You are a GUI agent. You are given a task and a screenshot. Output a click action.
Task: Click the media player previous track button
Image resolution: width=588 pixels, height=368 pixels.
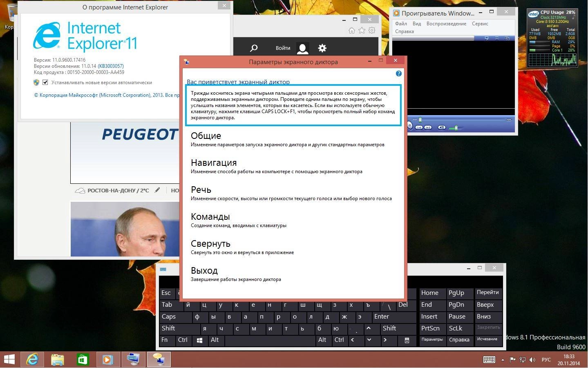pyautogui.click(x=419, y=127)
